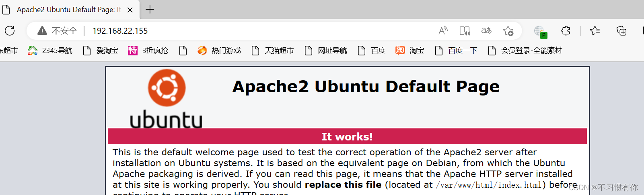Open the 百度一下 bookmark
The image size is (644, 195).
[456, 51]
